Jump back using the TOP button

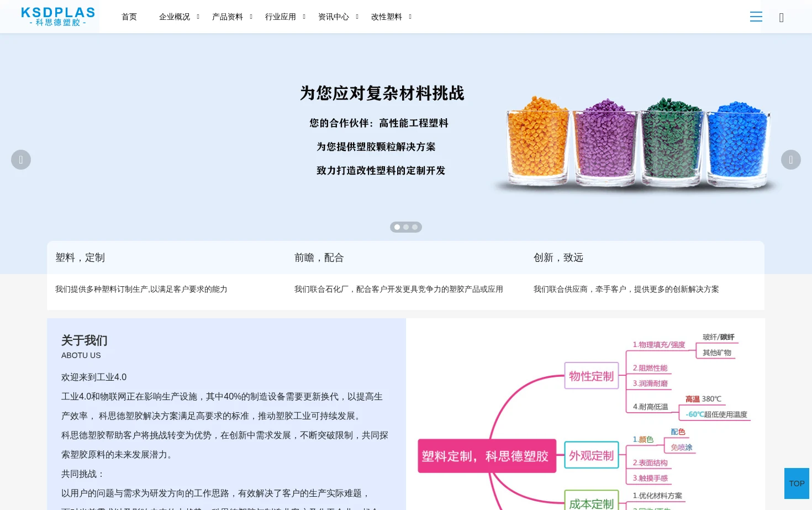pos(797,483)
